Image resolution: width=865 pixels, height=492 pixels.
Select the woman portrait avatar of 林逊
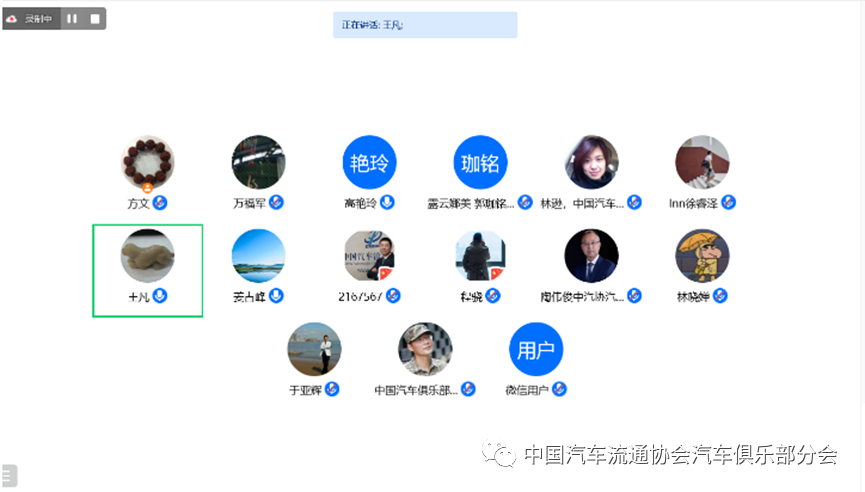click(x=591, y=163)
